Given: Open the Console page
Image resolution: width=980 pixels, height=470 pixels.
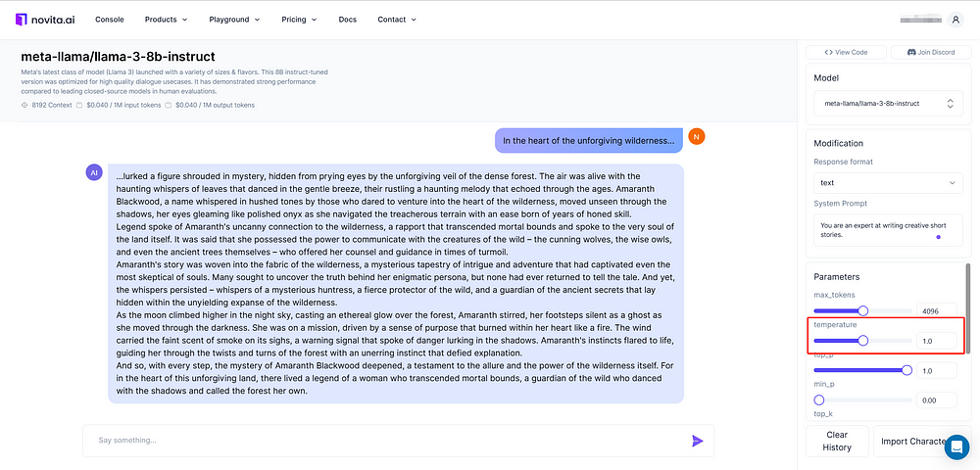Looking at the screenshot, I should coord(110,20).
